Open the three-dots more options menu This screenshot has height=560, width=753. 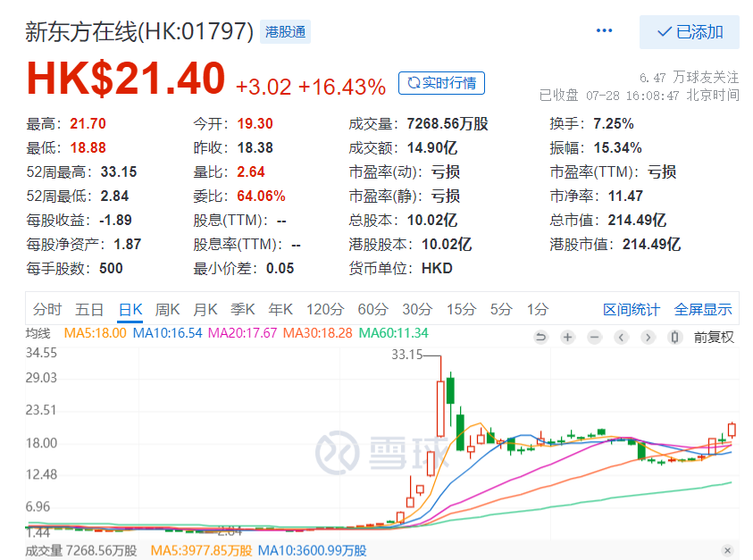(x=605, y=31)
